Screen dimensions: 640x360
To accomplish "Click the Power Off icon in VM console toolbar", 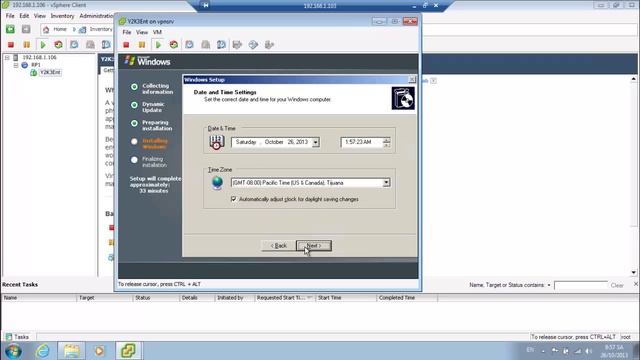I will click(x=126, y=45).
